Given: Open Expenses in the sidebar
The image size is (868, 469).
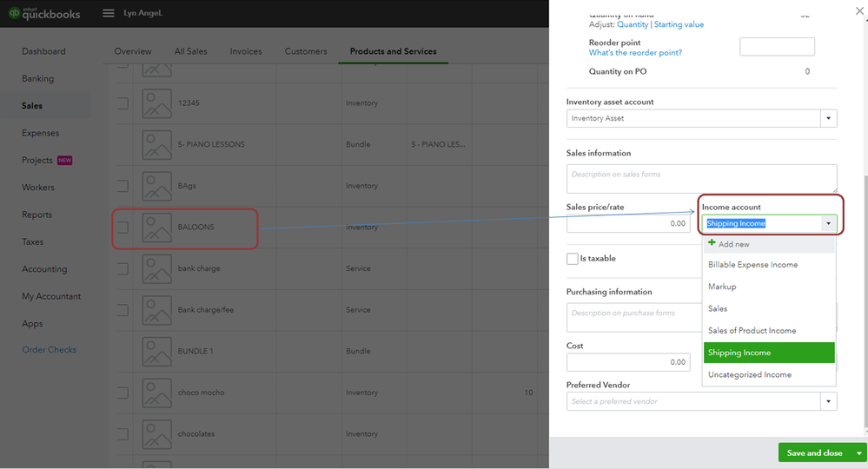Looking at the screenshot, I should click(41, 133).
